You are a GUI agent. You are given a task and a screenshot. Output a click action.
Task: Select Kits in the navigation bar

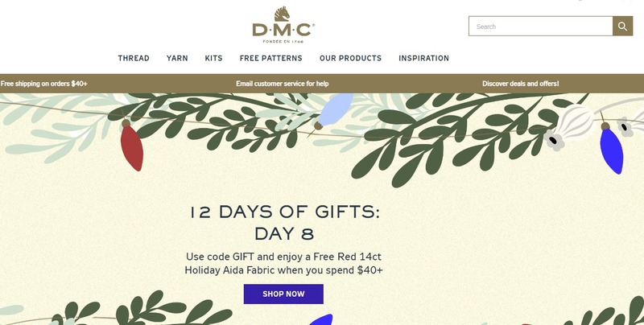(213, 58)
